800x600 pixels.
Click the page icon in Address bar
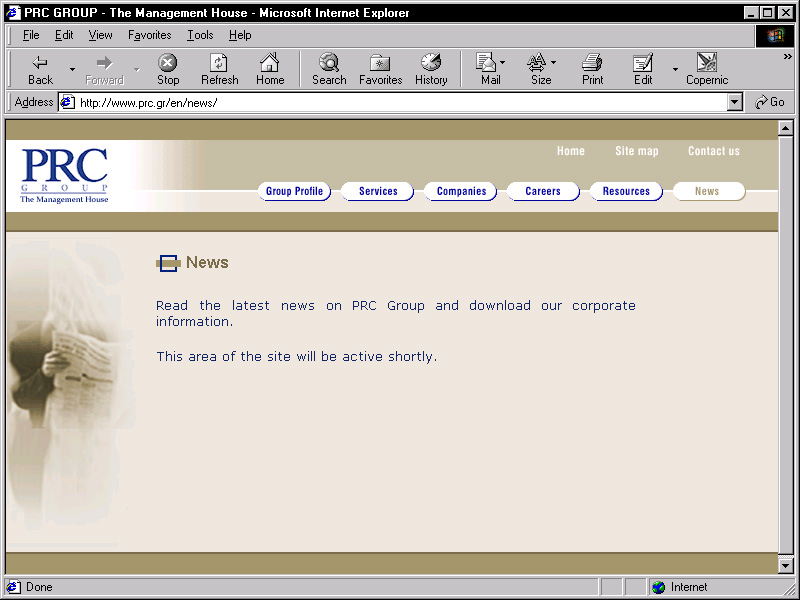(x=67, y=103)
